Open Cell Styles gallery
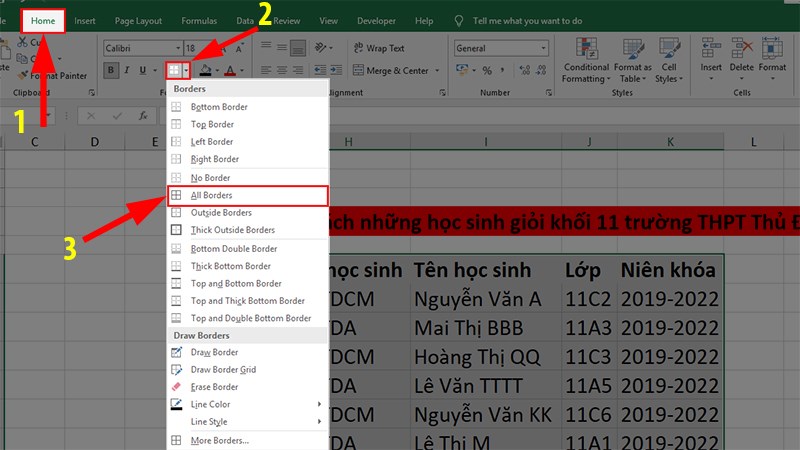This screenshot has width=800, height=450. [x=669, y=60]
